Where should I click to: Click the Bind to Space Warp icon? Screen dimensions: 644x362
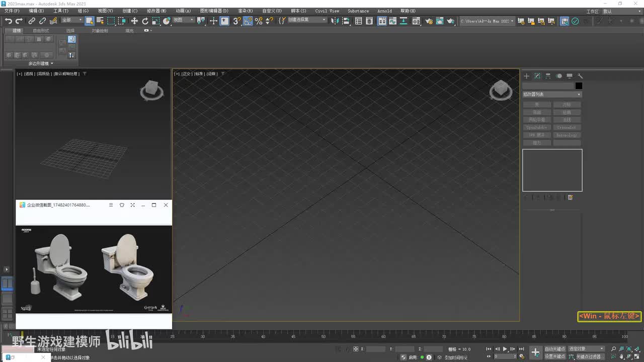(53, 21)
